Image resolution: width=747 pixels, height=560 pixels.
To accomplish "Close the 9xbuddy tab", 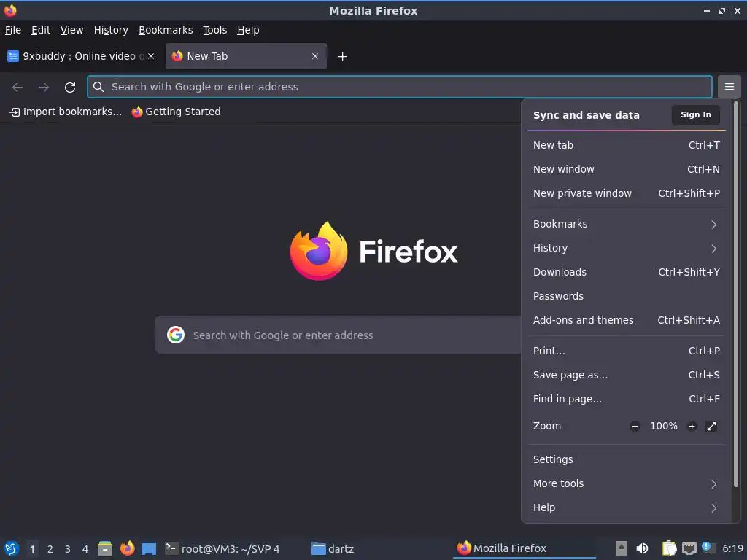I will tap(151, 56).
